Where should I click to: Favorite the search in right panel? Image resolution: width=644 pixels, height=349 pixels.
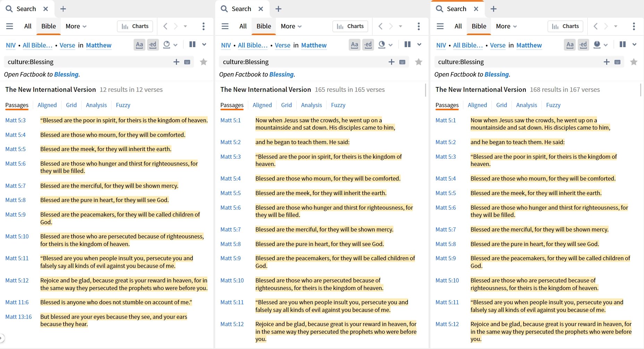click(634, 62)
